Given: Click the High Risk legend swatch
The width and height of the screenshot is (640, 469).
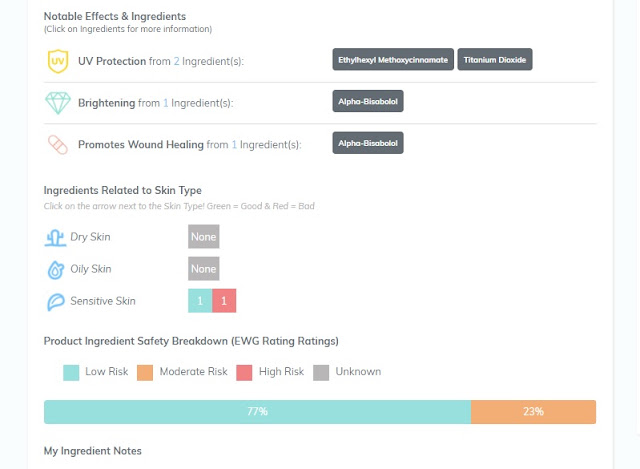Looking at the screenshot, I should click(244, 373).
